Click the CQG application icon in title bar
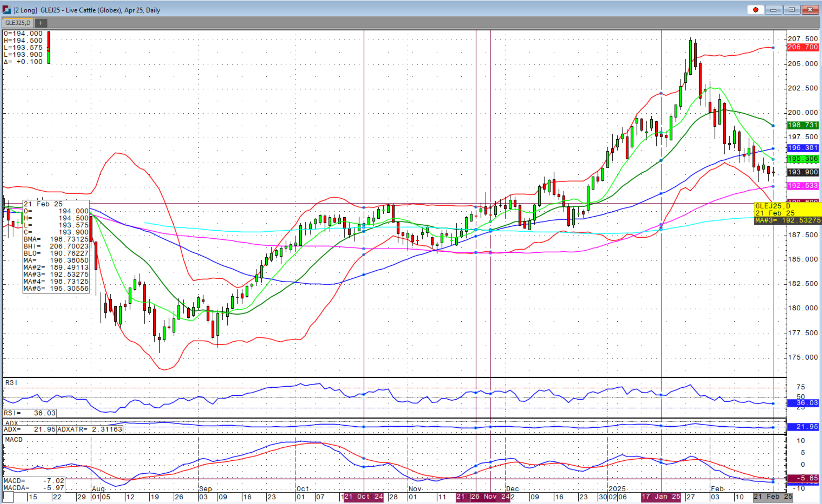Viewport: 822px width, 504px height. coord(6,10)
